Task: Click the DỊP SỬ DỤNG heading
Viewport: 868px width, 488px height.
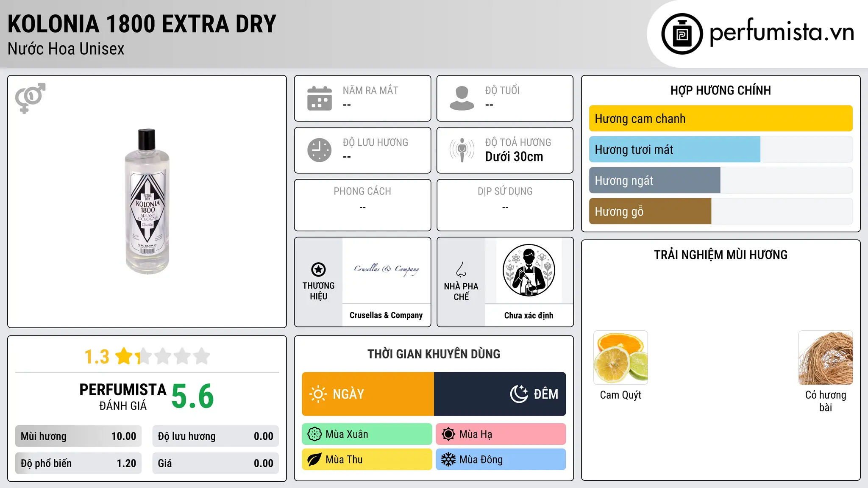Action: [505, 191]
